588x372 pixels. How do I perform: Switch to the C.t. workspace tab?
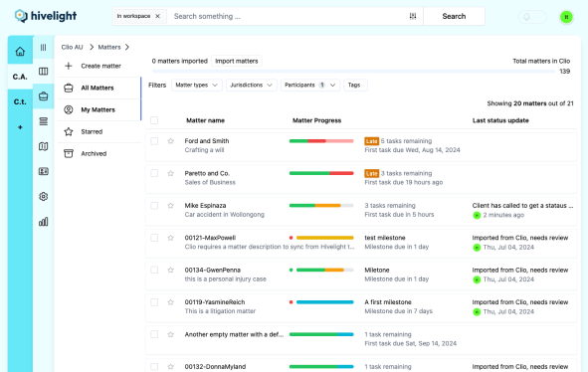pyautogui.click(x=20, y=101)
